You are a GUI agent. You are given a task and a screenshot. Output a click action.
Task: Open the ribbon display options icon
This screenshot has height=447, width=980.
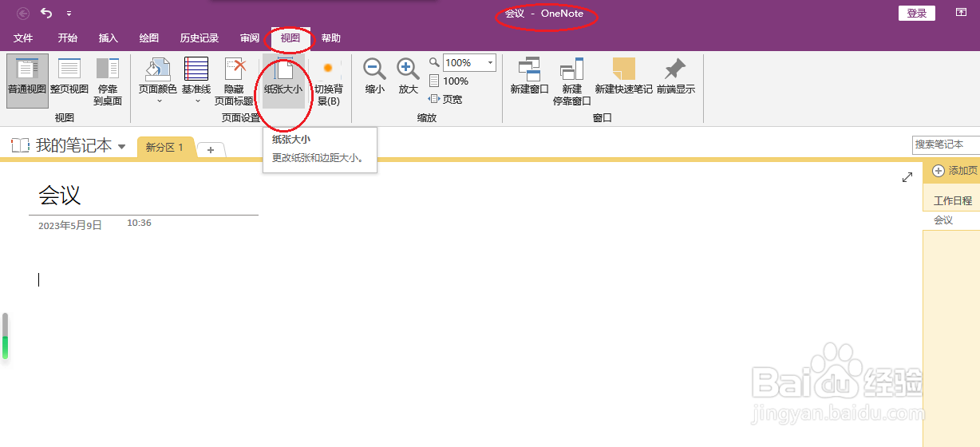(x=962, y=13)
